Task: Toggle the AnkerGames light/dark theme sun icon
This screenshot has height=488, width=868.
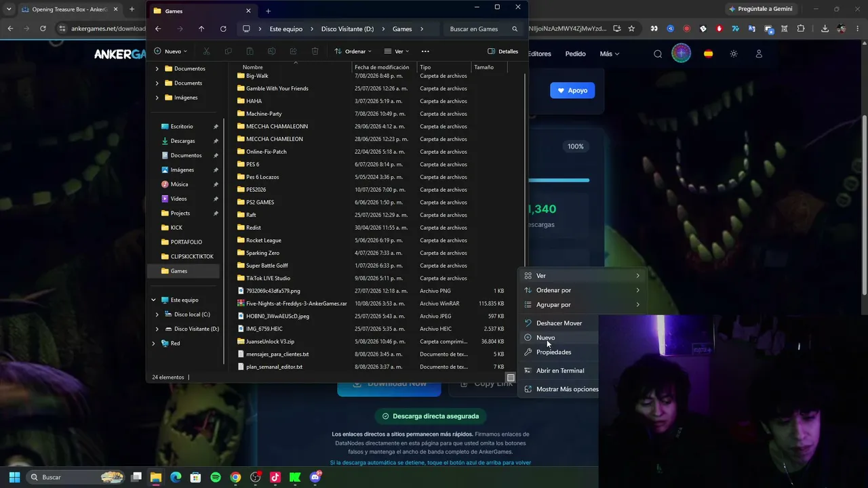Action: point(734,54)
